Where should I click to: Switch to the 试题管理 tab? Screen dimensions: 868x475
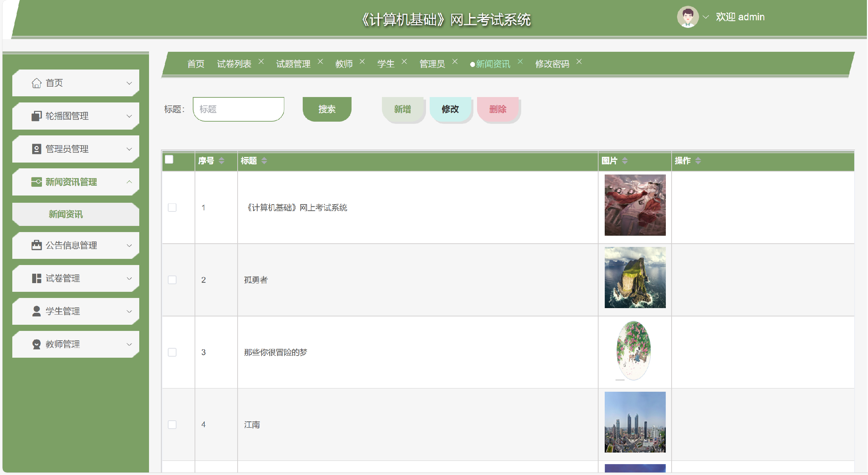[x=293, y=64]
